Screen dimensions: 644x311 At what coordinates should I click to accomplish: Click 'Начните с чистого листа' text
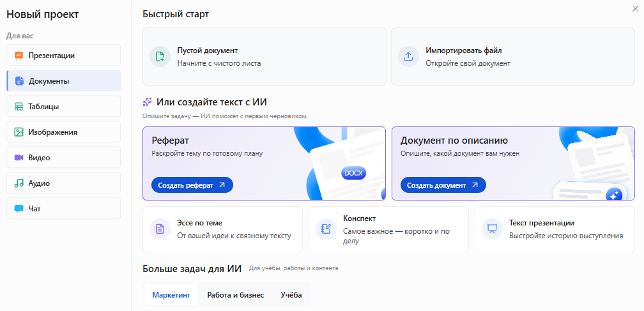[219, 63]
